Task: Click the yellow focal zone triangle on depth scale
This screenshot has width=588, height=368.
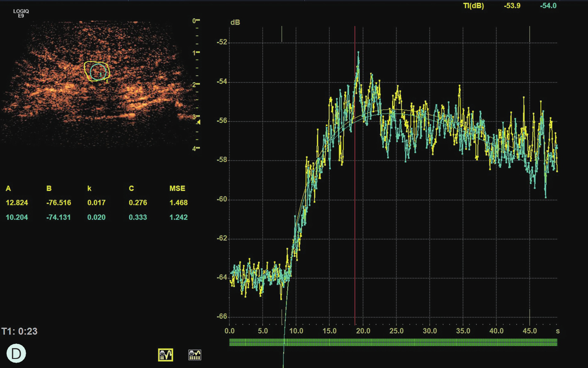Action: click(199, 122)
